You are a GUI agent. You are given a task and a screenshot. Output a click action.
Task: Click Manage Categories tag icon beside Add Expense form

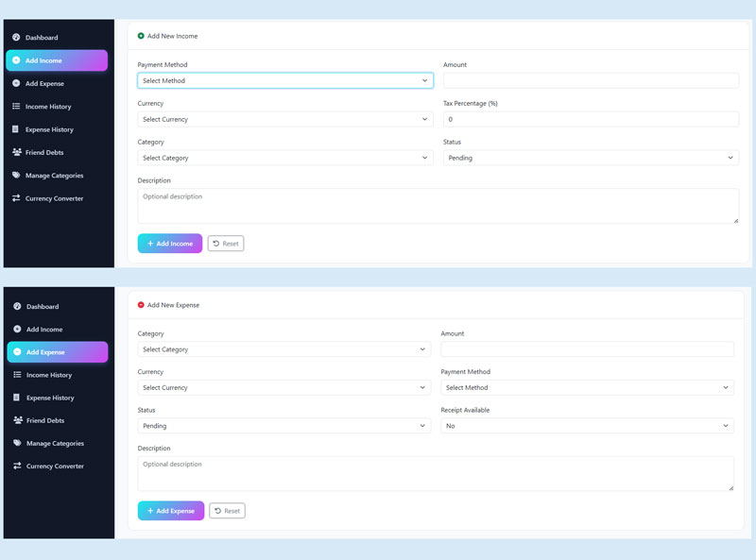pos(17,443)
